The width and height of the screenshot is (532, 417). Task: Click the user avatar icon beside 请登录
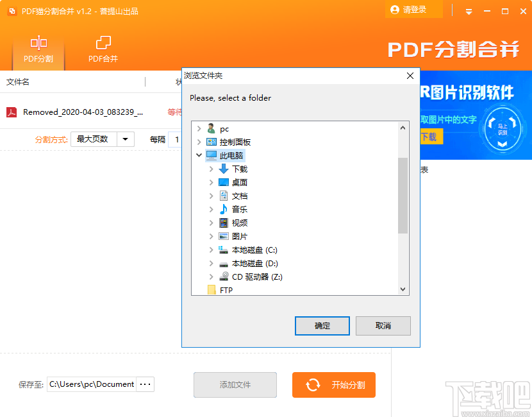click(395, 10)
